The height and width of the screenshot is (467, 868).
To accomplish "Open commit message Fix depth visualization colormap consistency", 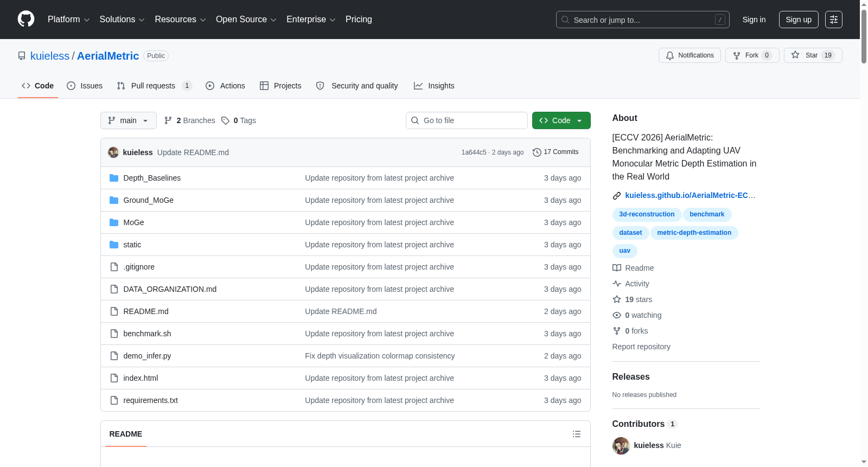I will coord(380,356).
